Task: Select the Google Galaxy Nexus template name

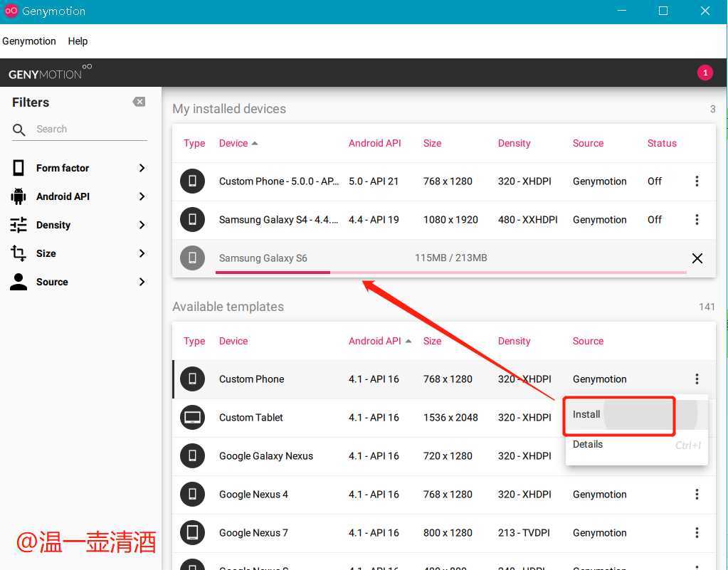Action: 266,456
